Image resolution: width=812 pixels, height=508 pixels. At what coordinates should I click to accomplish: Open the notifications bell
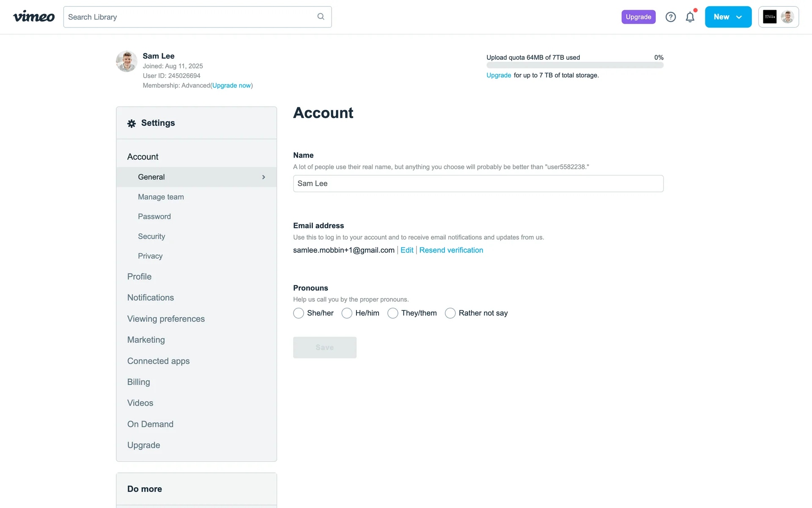point(690,17)
